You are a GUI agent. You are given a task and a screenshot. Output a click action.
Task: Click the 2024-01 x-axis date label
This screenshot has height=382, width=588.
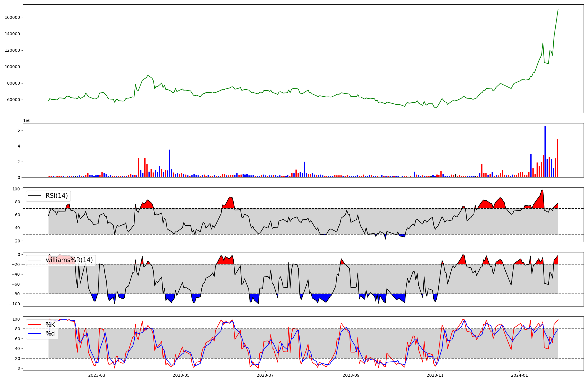[519, 375]
